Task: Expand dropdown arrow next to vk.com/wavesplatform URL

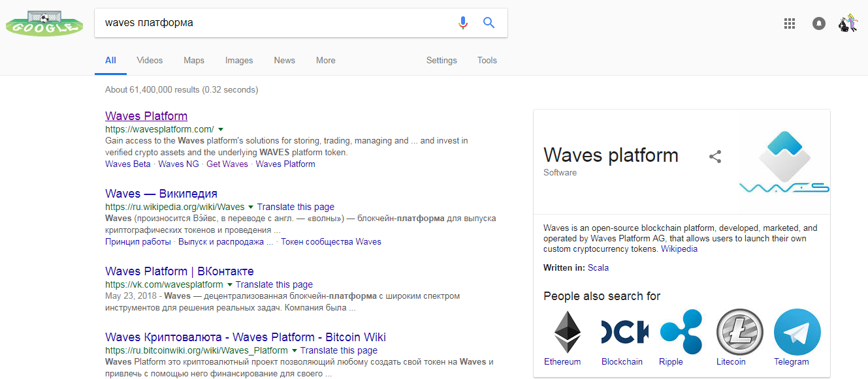Action: pos(229,285)
